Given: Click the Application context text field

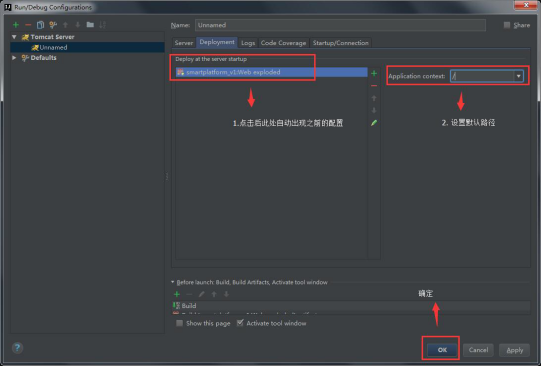Looking at the screenshot, I should point(483,76).
